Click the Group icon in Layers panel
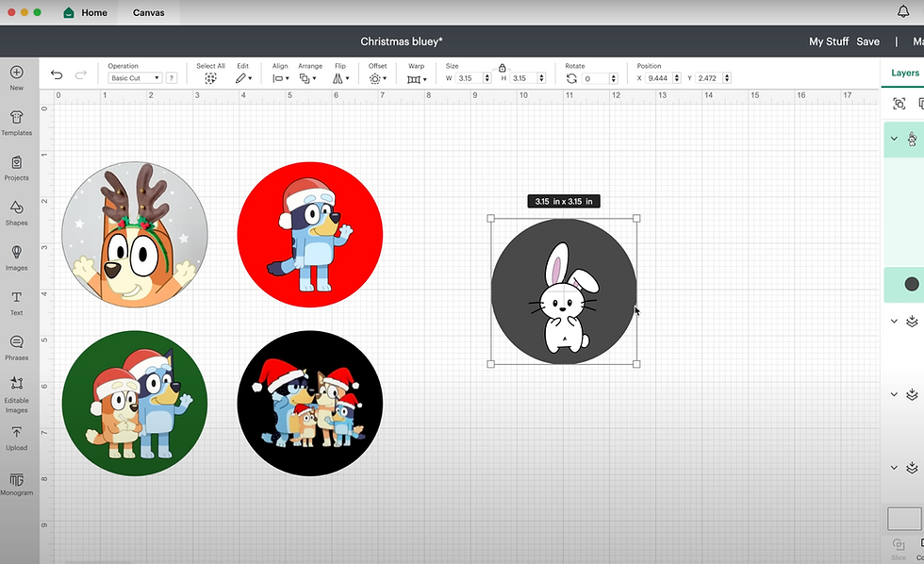Viewport: 924px width, 564px height. [899, 104]
